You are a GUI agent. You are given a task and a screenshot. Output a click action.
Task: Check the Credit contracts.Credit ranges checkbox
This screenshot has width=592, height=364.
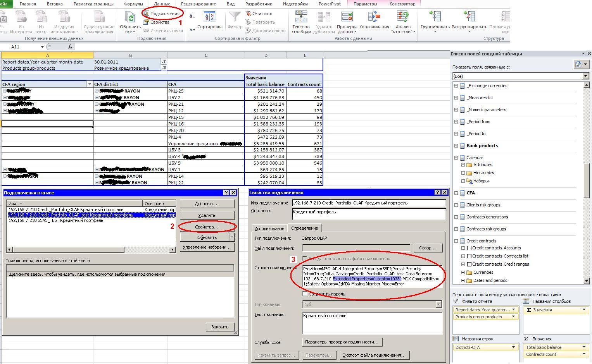point(469,264)
